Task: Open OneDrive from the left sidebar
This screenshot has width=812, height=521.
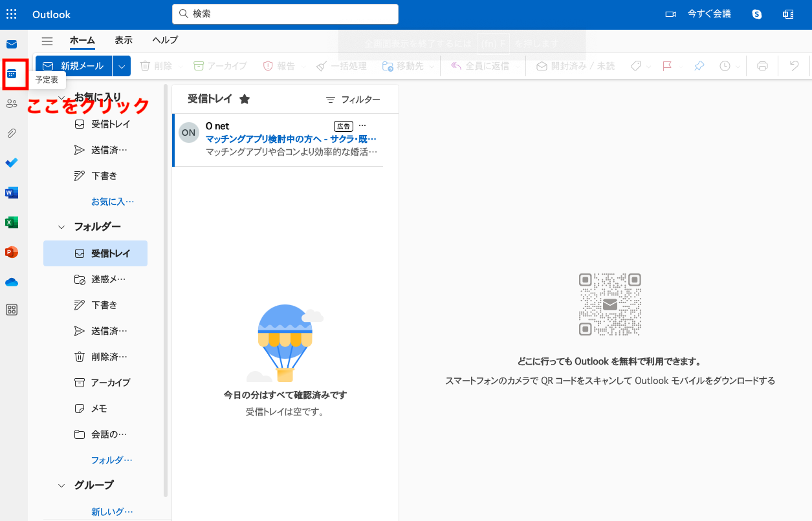Action: (12, 281)
